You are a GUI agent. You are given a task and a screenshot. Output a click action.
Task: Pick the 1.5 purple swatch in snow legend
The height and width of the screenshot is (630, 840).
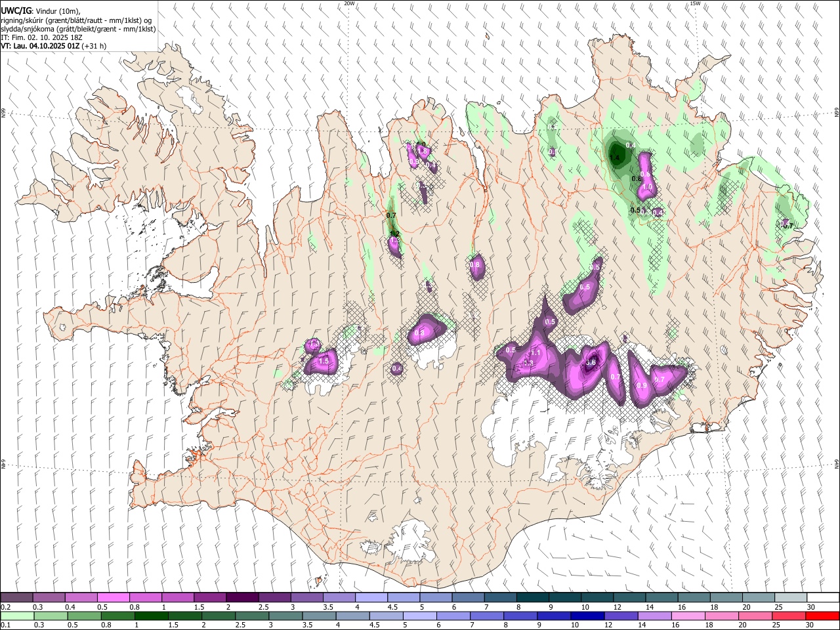tap(210, 597)
